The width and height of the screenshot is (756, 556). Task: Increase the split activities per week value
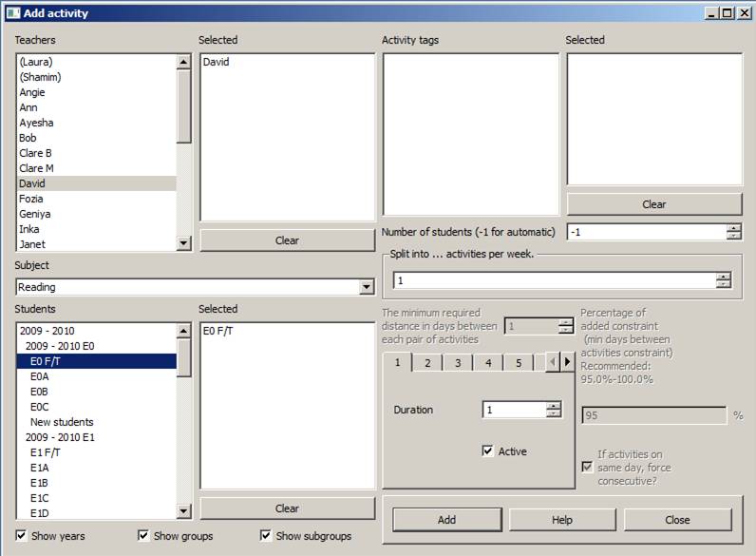tap(724, 277)
